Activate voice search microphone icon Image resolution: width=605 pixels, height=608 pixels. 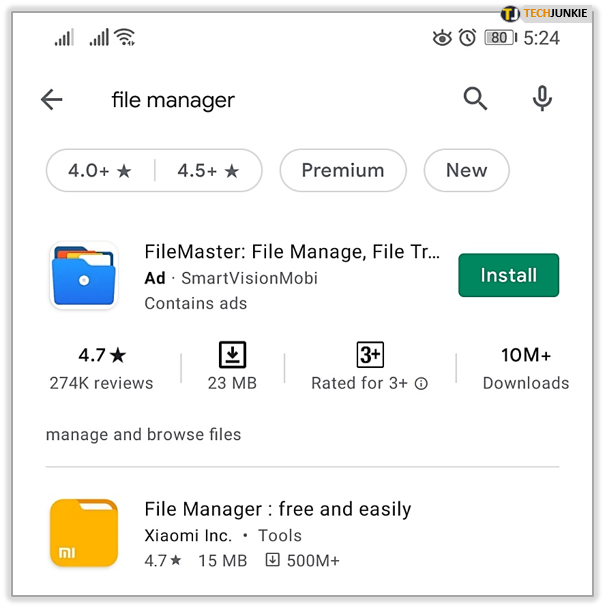542,98
